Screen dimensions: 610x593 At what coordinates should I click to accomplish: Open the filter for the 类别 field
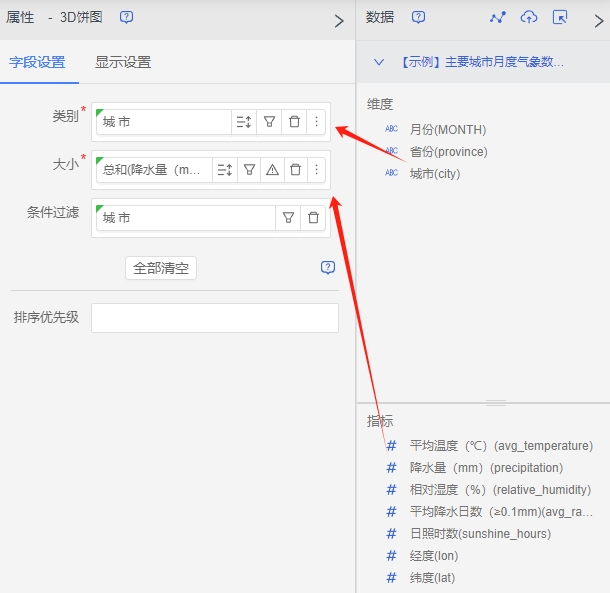[269, 121]
